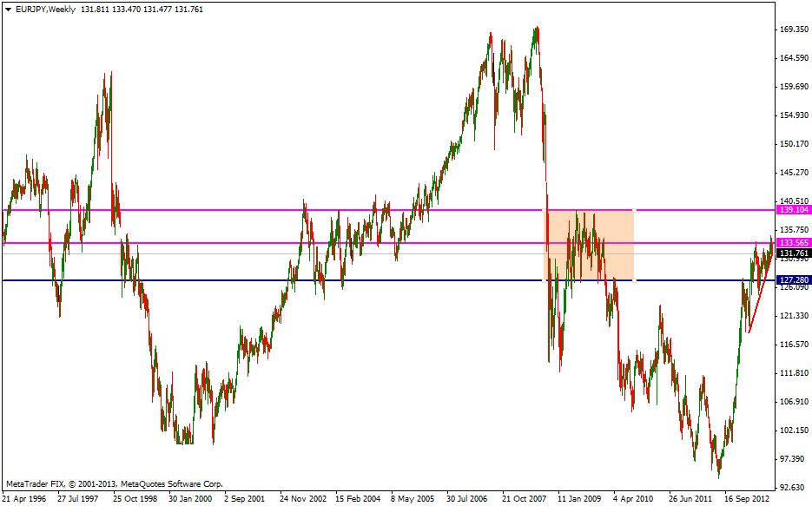Click the triangle arrow beside EURJPY,Weekly

pyautogui.click(x=8, y=9)
